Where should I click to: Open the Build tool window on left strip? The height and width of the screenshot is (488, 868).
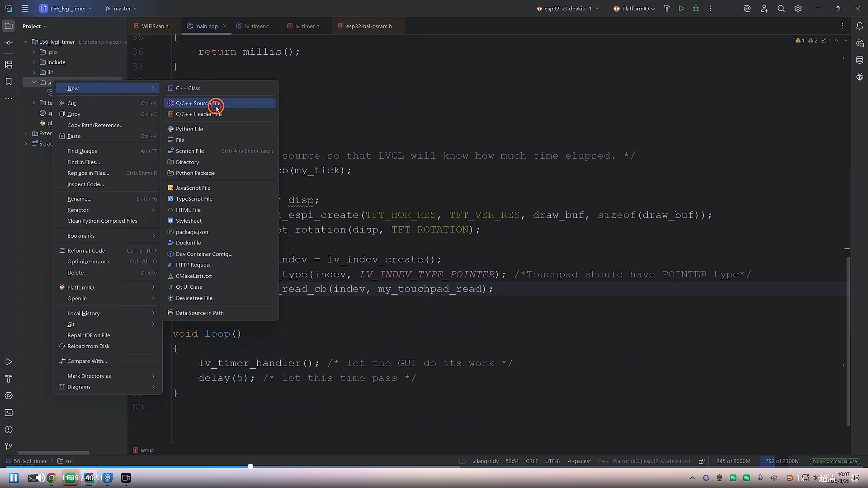point(9,379)
